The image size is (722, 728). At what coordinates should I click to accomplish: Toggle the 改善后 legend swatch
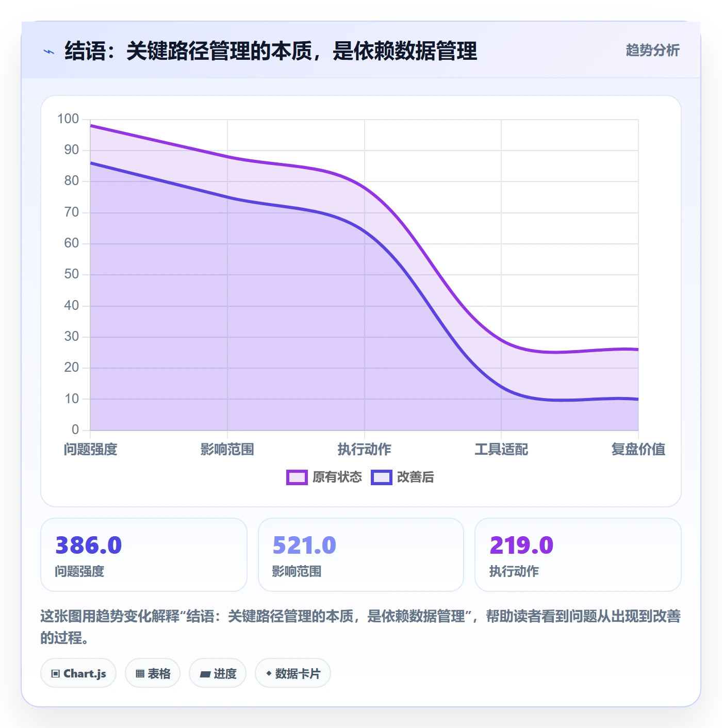[x=381, y=477]
